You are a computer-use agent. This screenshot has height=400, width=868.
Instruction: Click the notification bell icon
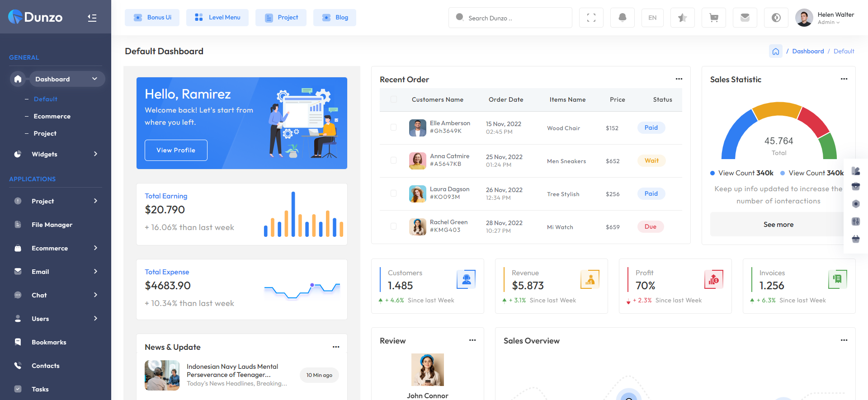click(622, 18)
